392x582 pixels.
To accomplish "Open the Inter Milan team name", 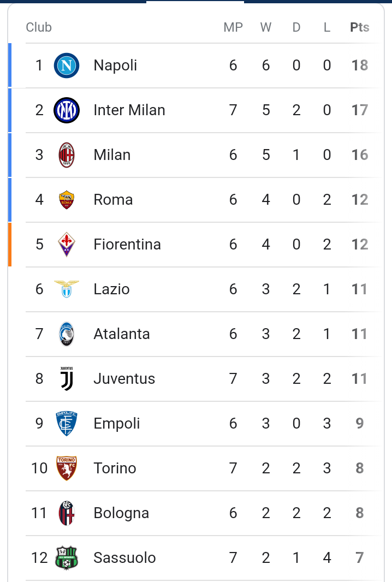I will pyautogui.click(x=129, y=110).
